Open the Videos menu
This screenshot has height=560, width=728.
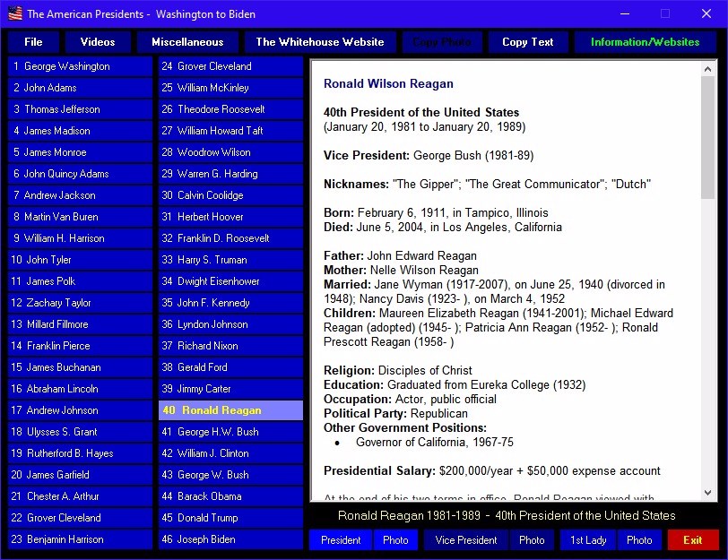pyautogui.click(x=98, y=42)
